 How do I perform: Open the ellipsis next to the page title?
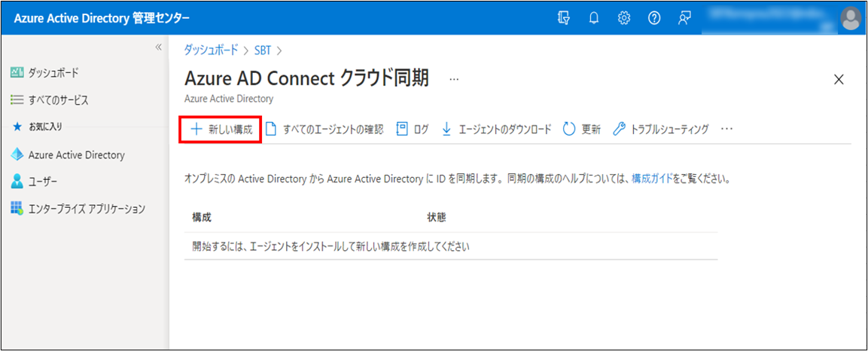(x=455, y=79)
